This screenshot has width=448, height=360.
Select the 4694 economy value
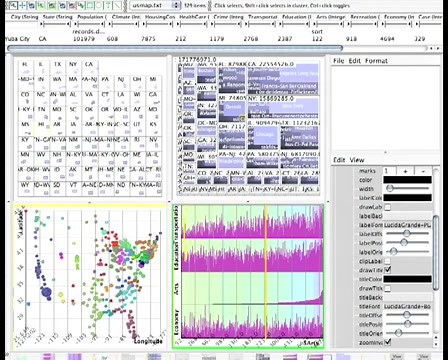(387, 39)
